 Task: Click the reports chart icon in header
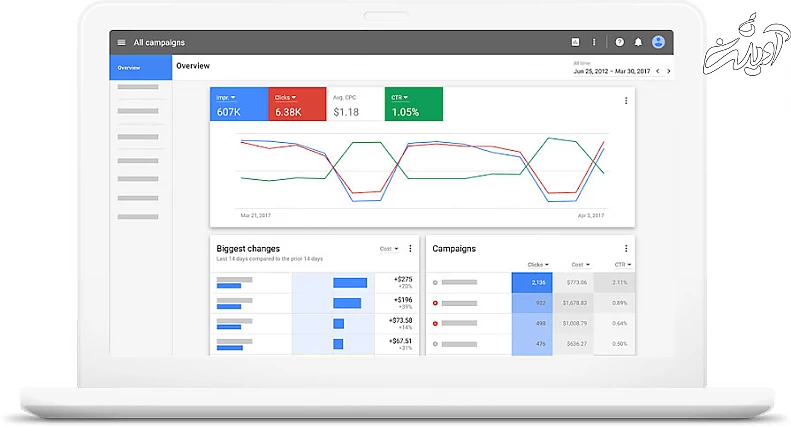pyautogui.click(x=575, y=43)
